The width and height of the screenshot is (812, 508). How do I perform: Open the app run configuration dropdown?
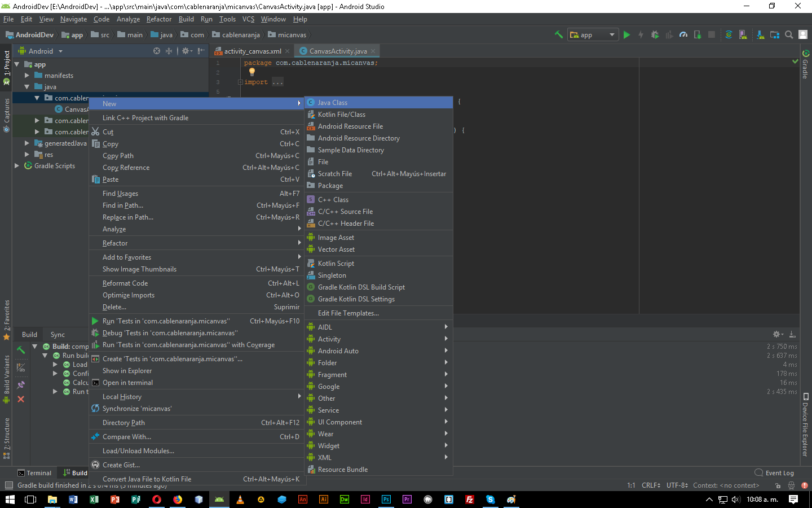point(593,34)
